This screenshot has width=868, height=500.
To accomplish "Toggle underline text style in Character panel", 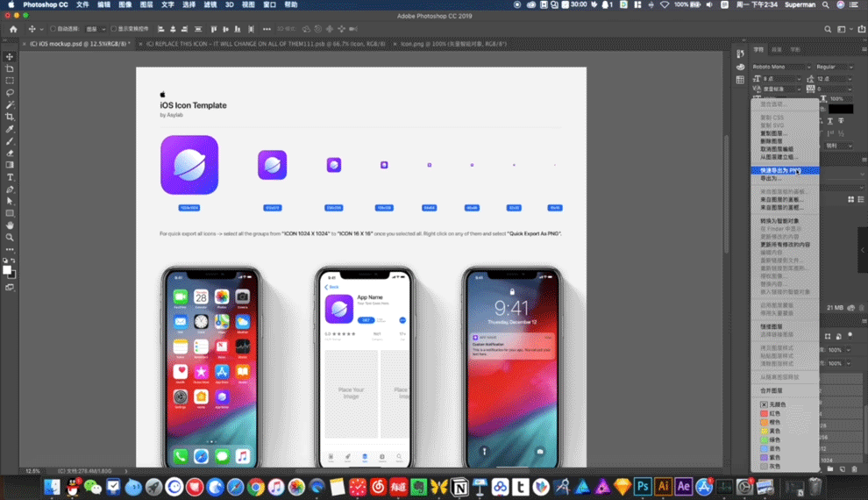I will click(829, 121).
